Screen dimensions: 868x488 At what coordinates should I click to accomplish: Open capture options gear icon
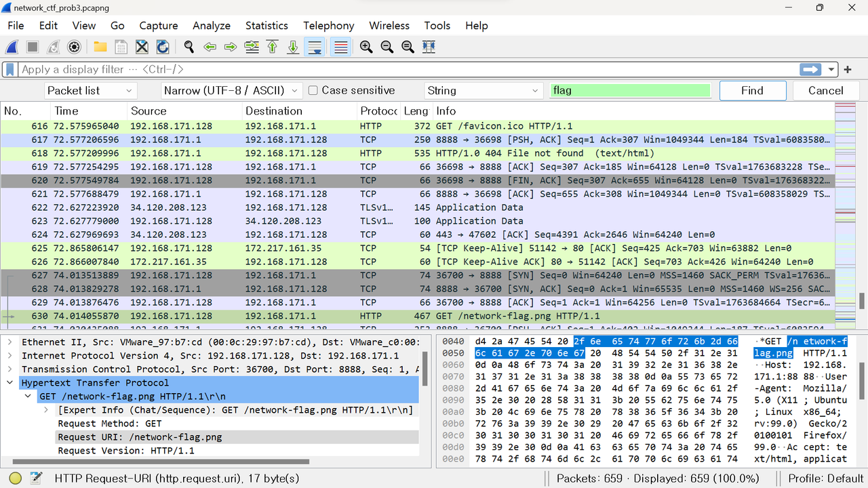(x=75, y=47)
